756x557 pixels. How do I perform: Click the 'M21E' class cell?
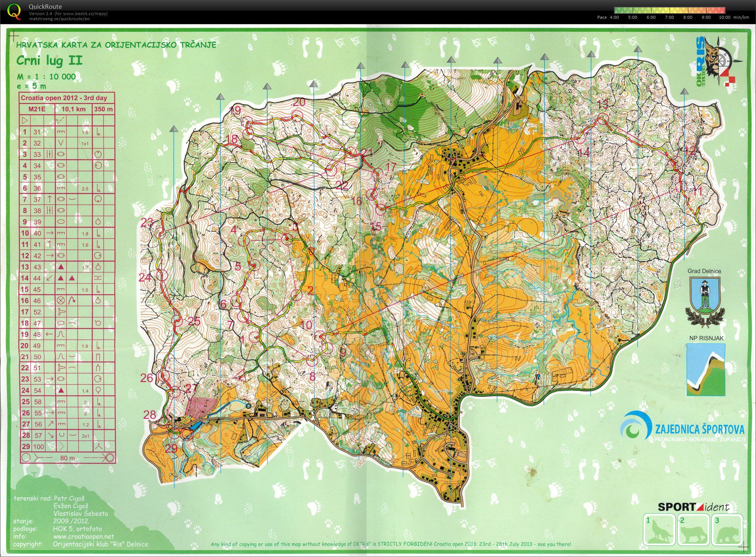coord(37,109)
